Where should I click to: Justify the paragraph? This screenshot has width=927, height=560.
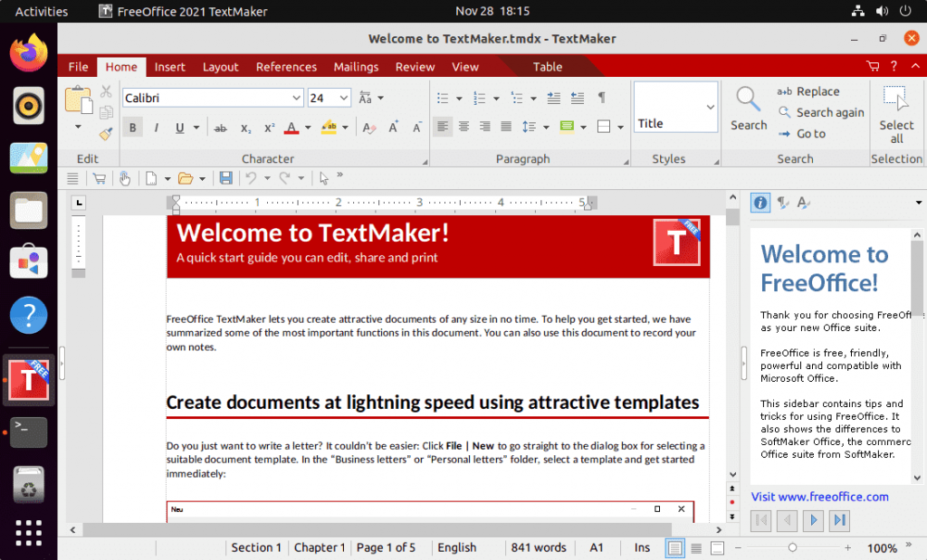coord(506,127)
